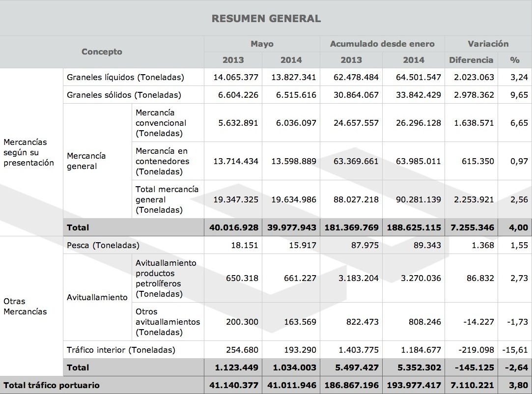Click the Concepto column header
This screenshot has height=394, width=532.
102,52
